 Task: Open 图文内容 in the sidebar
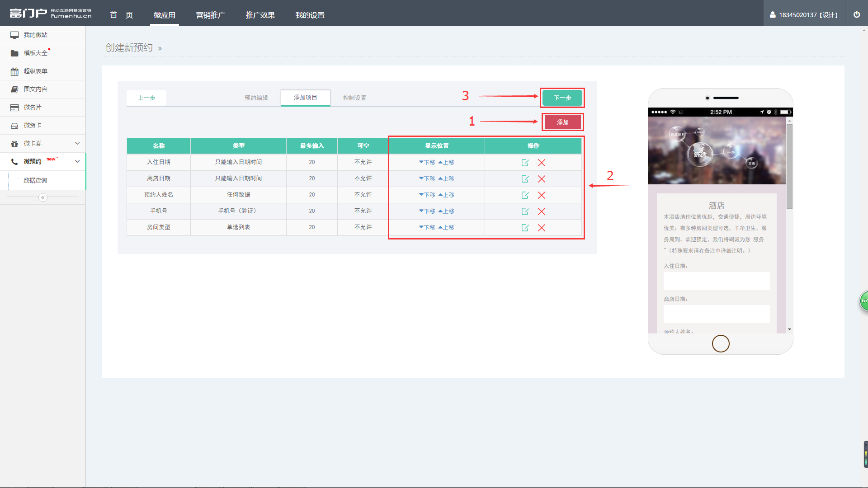point(42,89)
